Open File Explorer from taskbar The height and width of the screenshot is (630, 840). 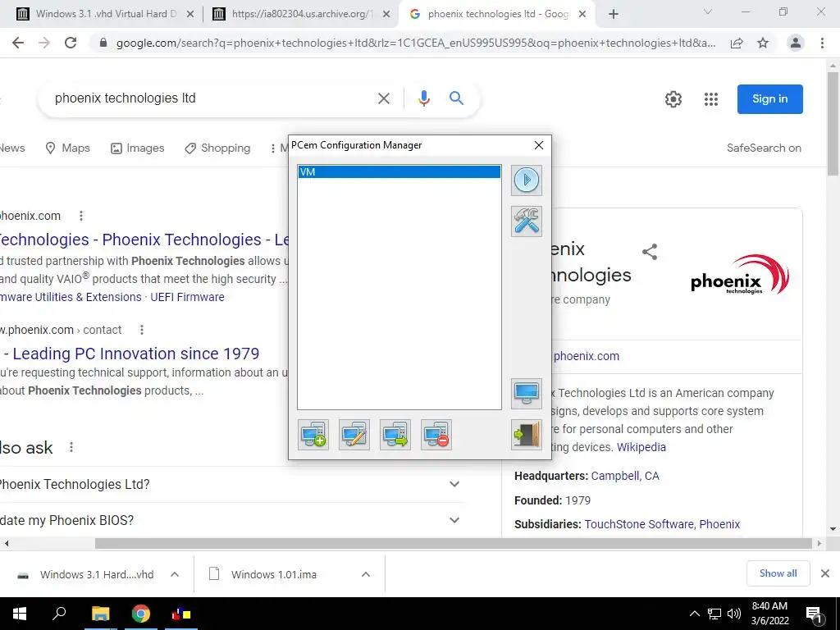tap(100, 614)
